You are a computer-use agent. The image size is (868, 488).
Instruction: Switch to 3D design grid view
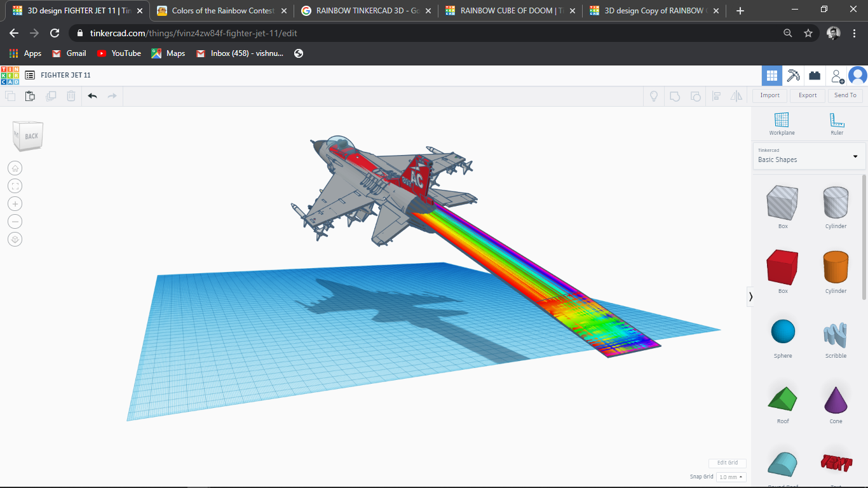(x=772, y=76)
